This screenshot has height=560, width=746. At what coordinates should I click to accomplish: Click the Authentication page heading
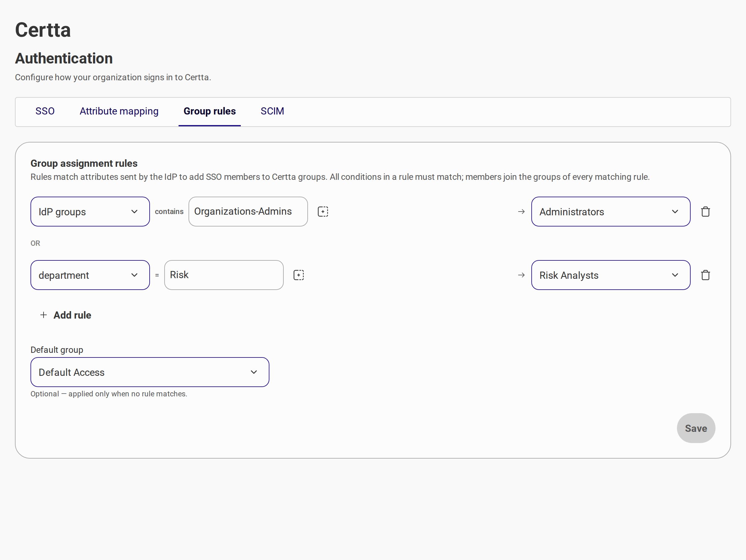[x=64, y=58]
